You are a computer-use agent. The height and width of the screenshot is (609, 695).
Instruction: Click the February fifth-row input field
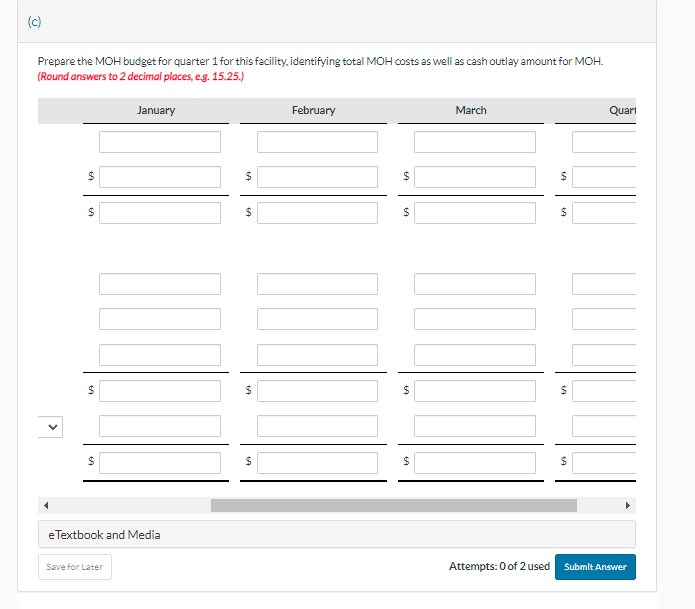[x=317, y=319]
